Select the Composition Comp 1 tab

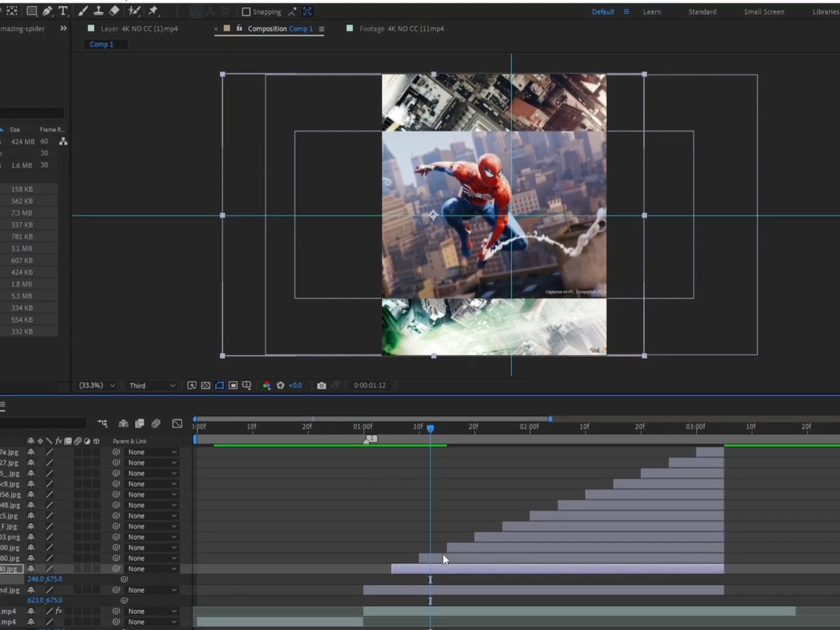point(280,28)
